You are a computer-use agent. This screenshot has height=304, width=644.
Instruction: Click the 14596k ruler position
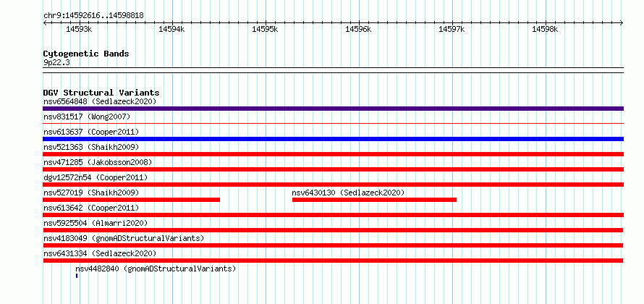[359, 29]
